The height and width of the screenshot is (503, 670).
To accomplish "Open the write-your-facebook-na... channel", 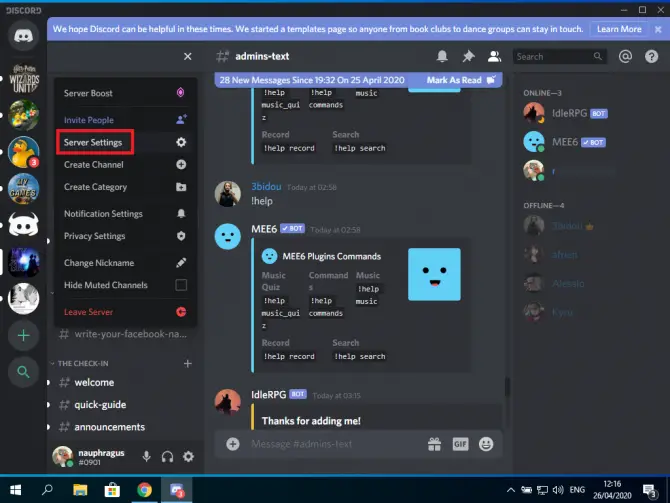I will coord(124,334).
